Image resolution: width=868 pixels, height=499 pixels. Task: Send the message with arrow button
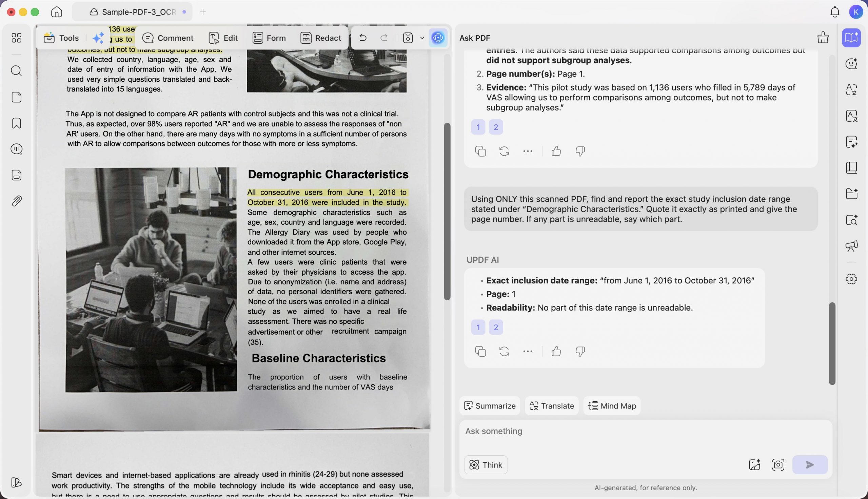click(810, 465)
